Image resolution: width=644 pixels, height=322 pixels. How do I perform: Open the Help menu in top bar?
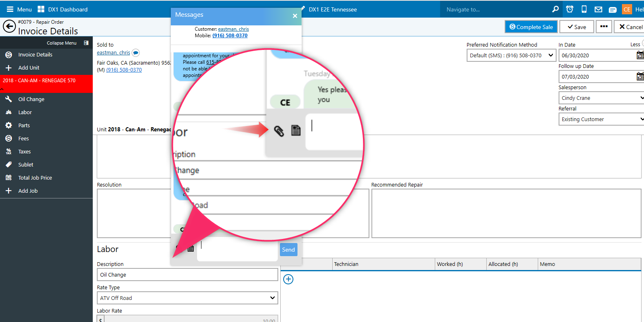(640, 9)
